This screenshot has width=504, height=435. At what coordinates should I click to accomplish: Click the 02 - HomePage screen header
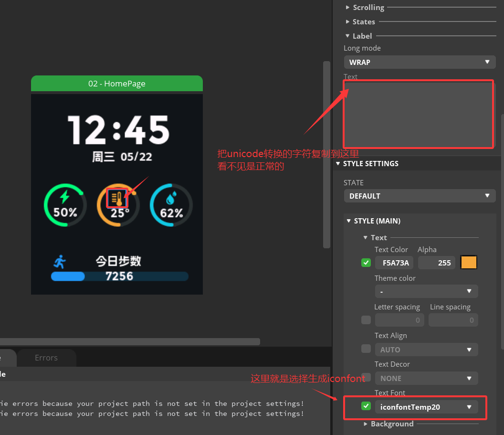[117, 84]
